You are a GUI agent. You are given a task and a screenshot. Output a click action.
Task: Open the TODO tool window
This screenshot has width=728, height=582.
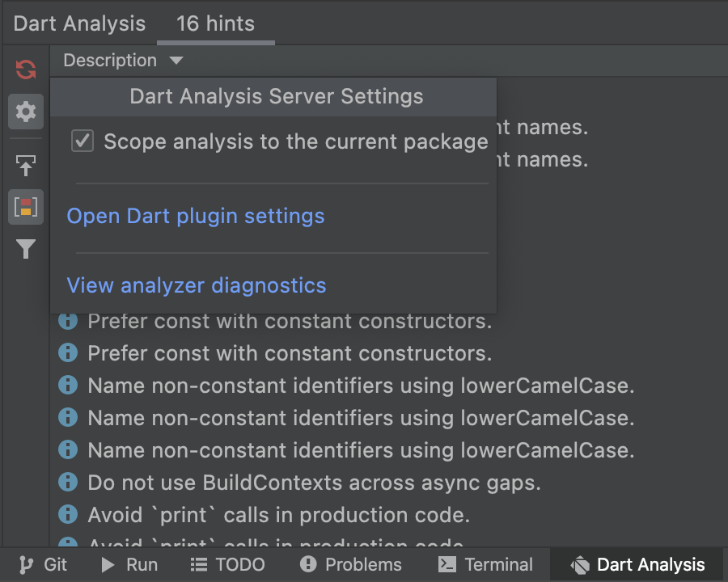pos(227,565)
